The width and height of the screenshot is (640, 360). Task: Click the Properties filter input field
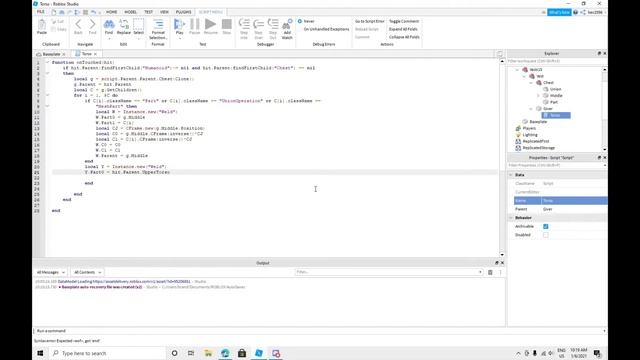pos(557,165)
